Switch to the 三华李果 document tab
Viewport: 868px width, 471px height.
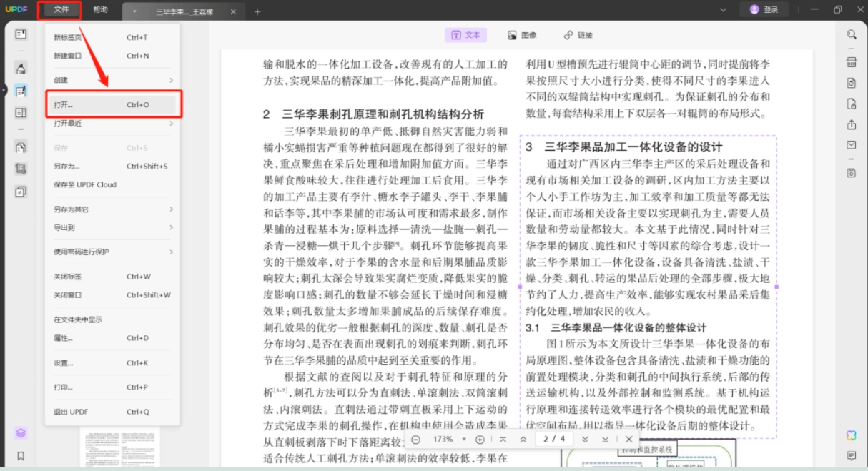click(184, 11)
